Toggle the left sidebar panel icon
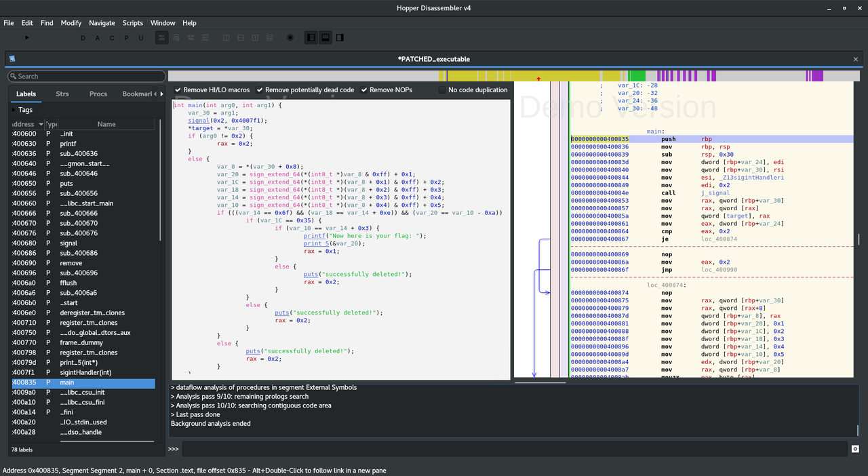This screenshot has height=476, width=868. (311, 38)
